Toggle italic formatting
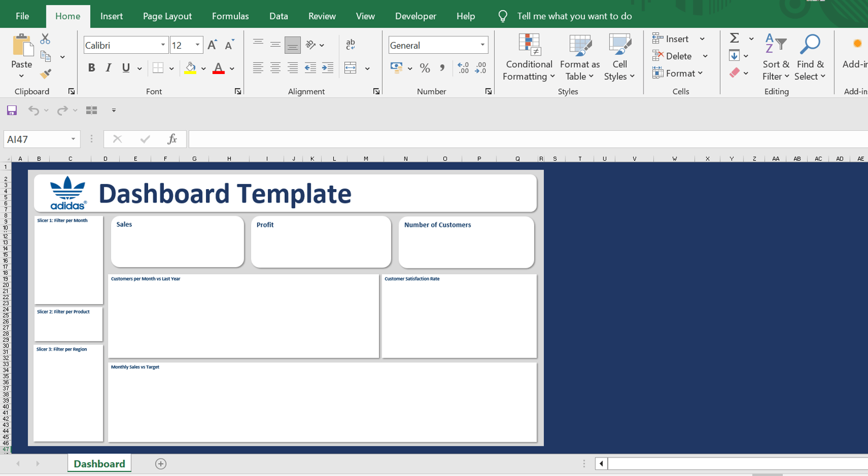 coord(108,68)
